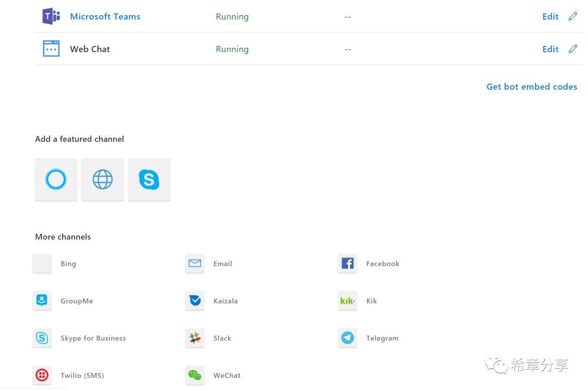Screen dimensions: 588x391
Task: Select the Email channel label
Action: point(223,264)
